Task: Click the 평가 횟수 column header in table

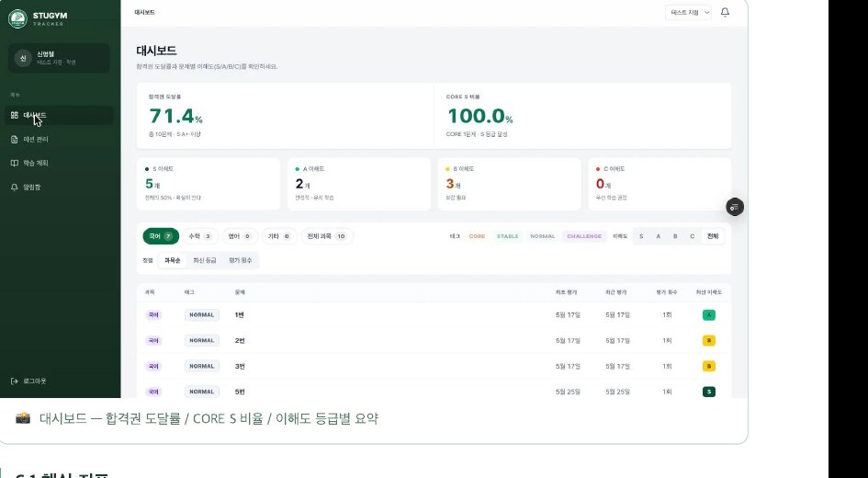Action: tap(667, 292)
